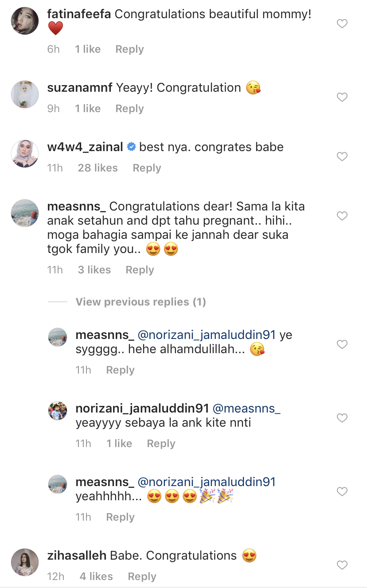The height and width of the screenshot is (588, 367).
Task: Open @measnns_ mention in norizani's reply
Action: pyautogui.click(x=246, y=409)
